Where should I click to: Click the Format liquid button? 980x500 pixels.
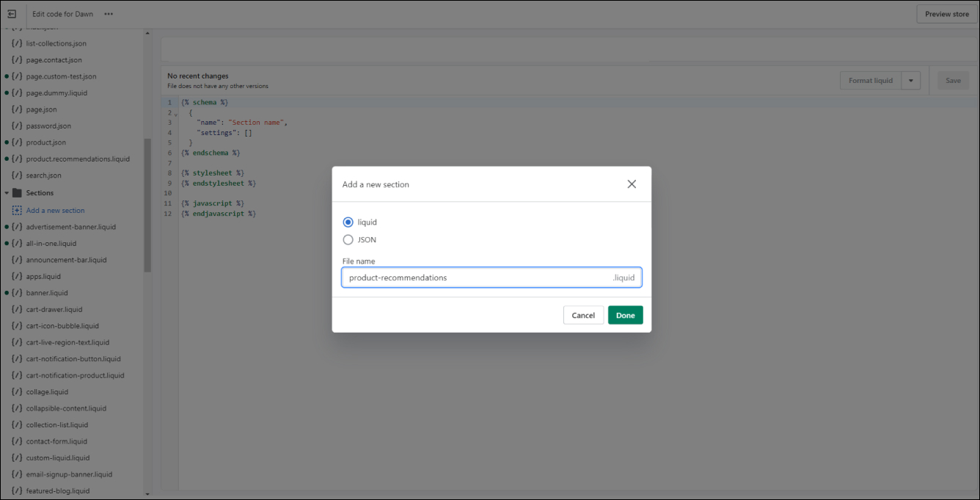pos(871,81)
